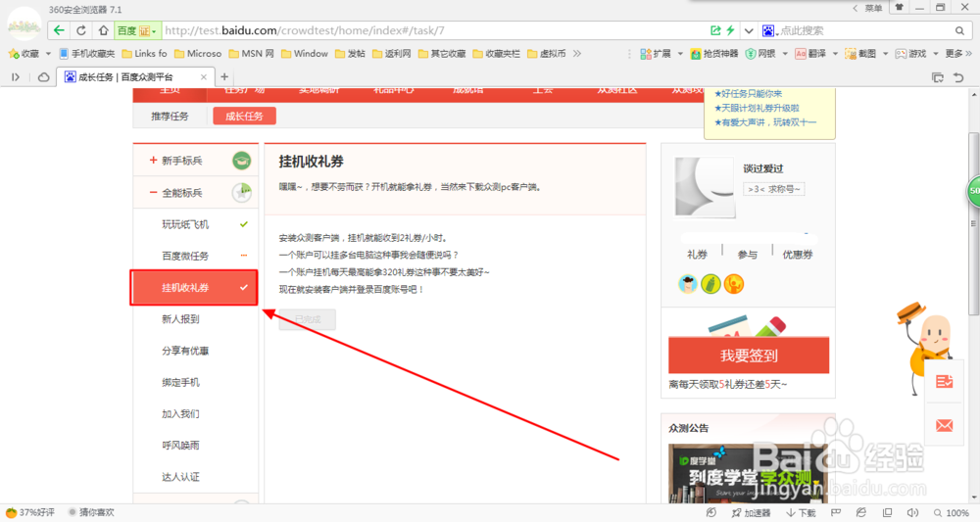Click the user profile avatar image
The height and width of the screenshot is (522, 980).
click(705, 187)
